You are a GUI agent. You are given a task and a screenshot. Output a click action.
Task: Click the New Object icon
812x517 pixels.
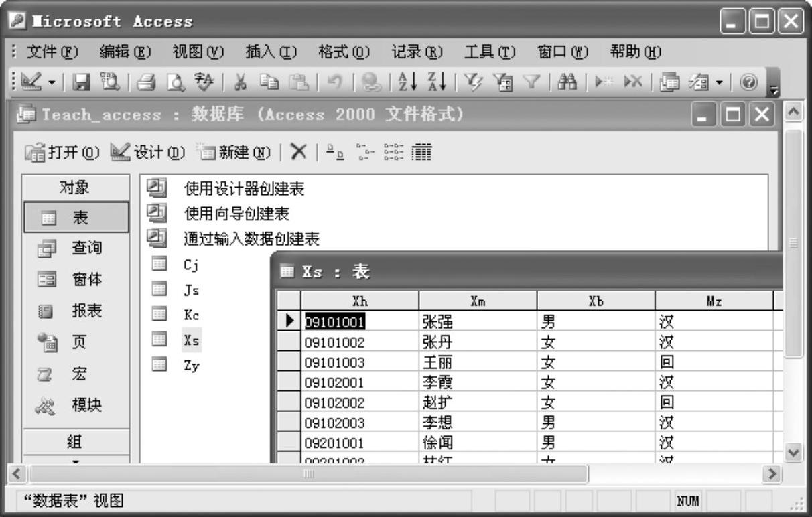(x=699, y=82)
